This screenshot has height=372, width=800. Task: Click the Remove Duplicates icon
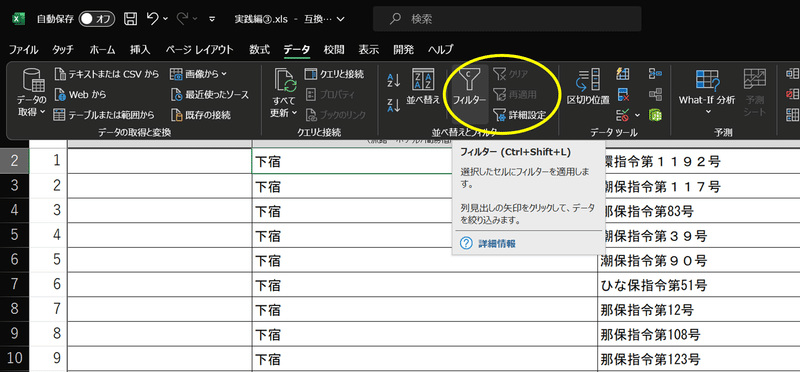point(622,94)
